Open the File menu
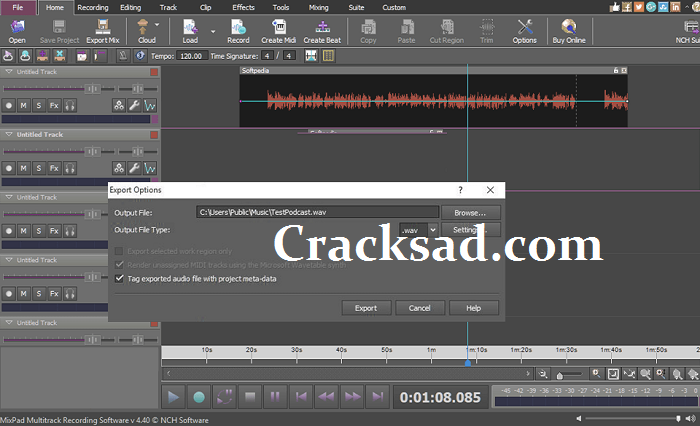Screen dimensions: 700x426 (x=17, y=7)
